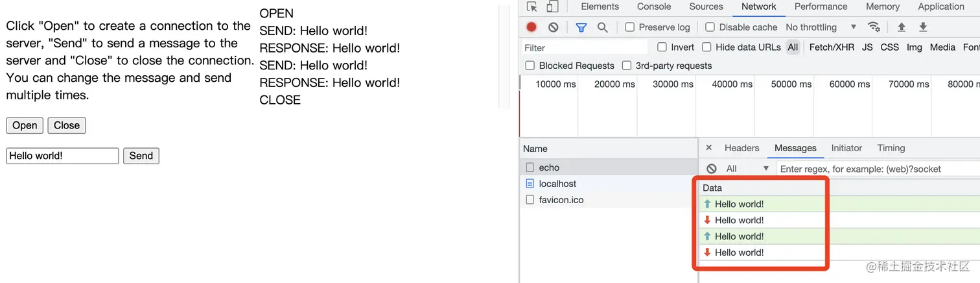Viewport: 980px width, 283px height.
Task: Close the request details pane with X
Action: [x=708, y=148]
